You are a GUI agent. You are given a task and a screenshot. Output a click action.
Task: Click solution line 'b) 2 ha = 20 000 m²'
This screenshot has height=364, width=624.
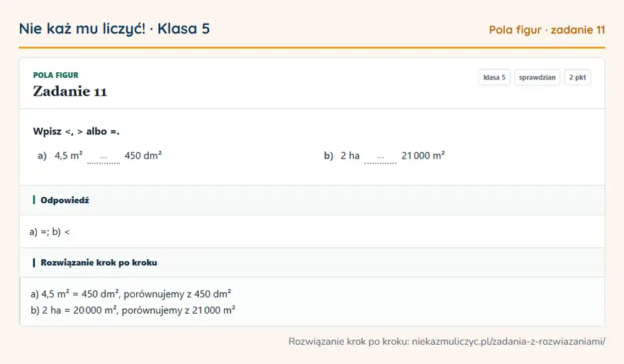(x=133, y=310)
